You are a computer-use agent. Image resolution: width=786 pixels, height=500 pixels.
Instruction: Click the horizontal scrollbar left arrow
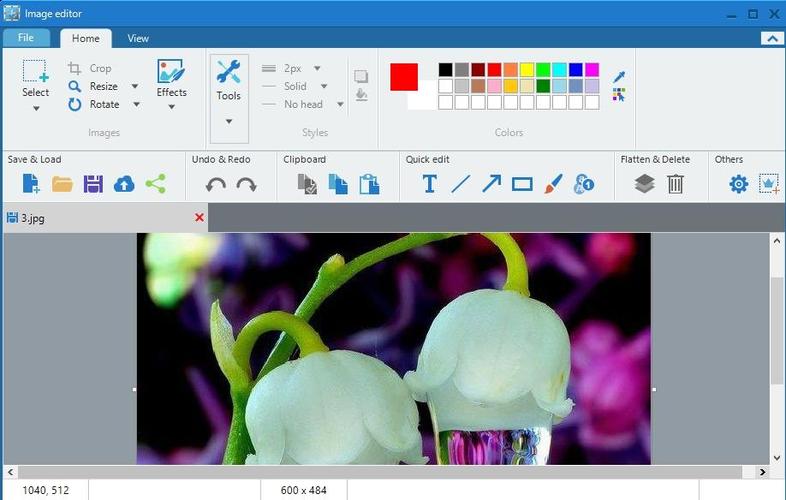[x=11, y=472]
